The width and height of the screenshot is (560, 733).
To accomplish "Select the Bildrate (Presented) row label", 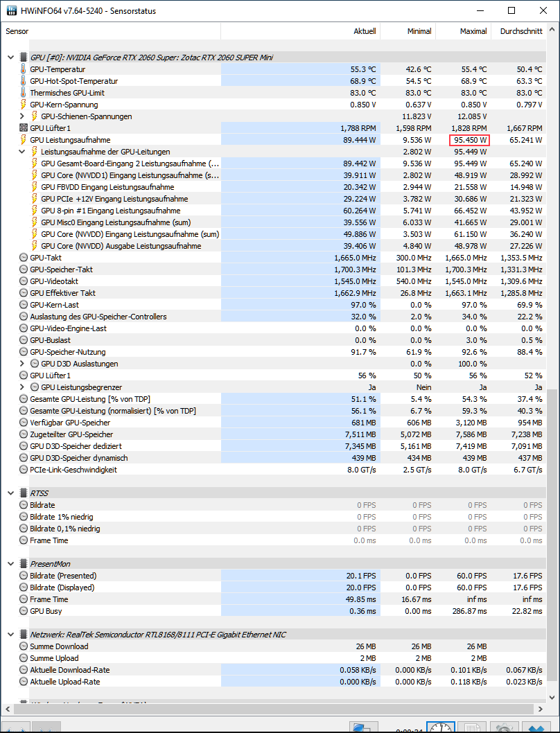I will 63,576.
